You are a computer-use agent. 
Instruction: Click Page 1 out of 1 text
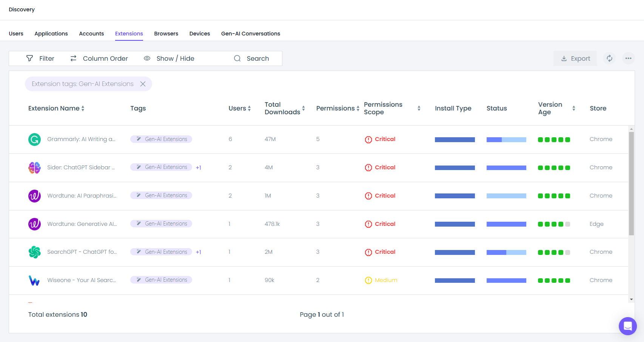pos(322,314)
